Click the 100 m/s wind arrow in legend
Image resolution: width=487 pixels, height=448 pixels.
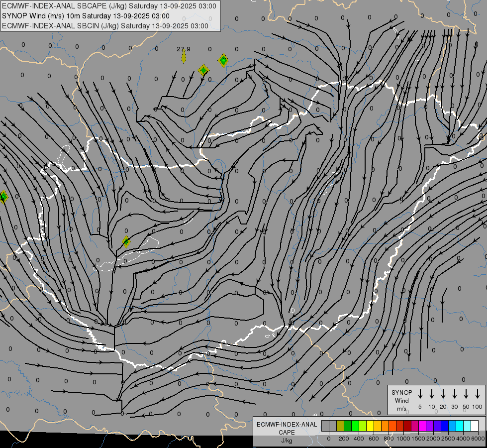[x=478, y=393]
